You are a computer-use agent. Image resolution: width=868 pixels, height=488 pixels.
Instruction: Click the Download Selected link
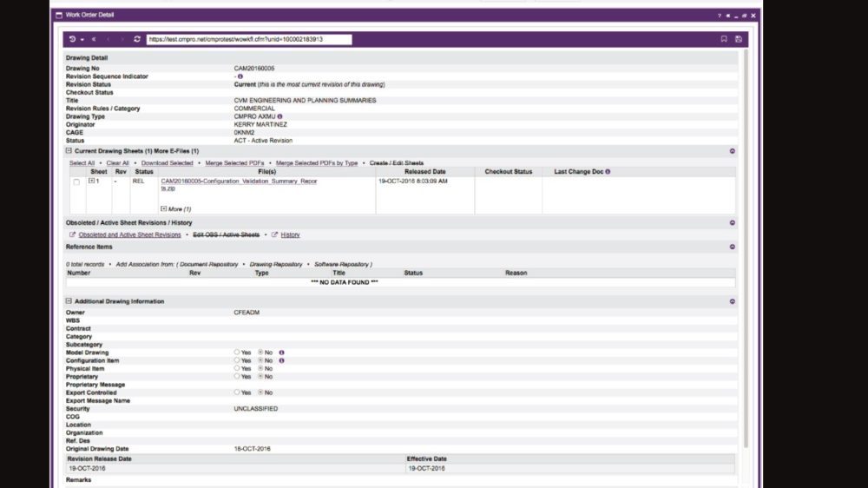167,163
